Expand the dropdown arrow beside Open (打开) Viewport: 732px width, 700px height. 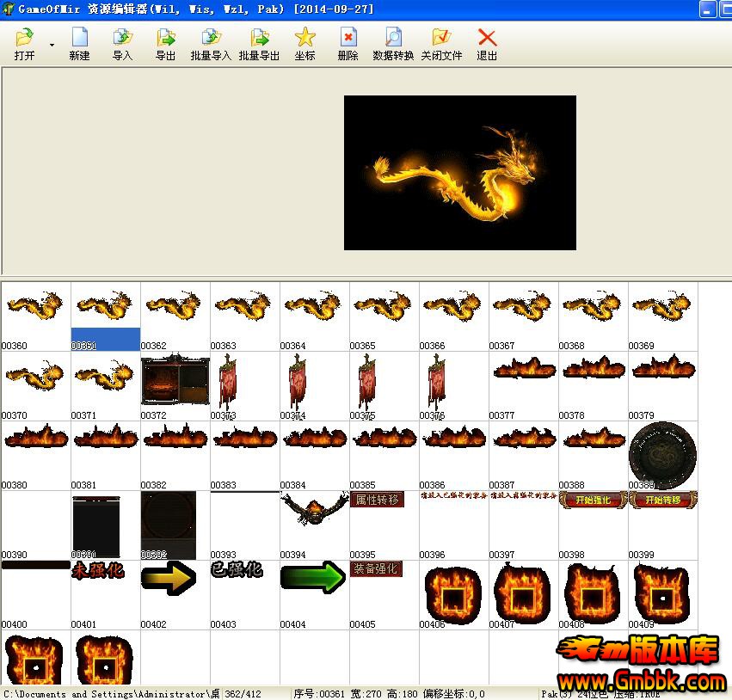point(52,45)
